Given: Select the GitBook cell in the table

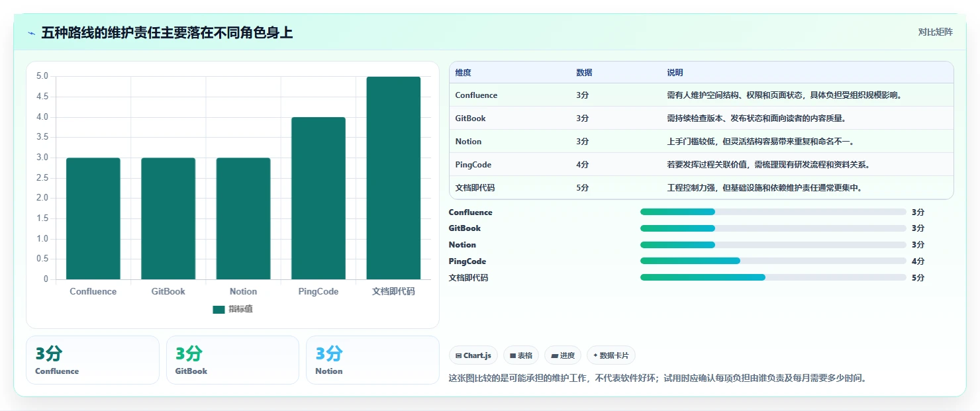Looking at the screenshot, I should pos(470,118).
